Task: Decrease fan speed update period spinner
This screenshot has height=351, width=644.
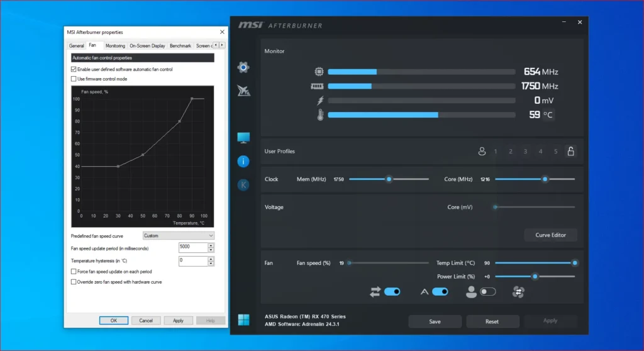Action: [211, 250]
